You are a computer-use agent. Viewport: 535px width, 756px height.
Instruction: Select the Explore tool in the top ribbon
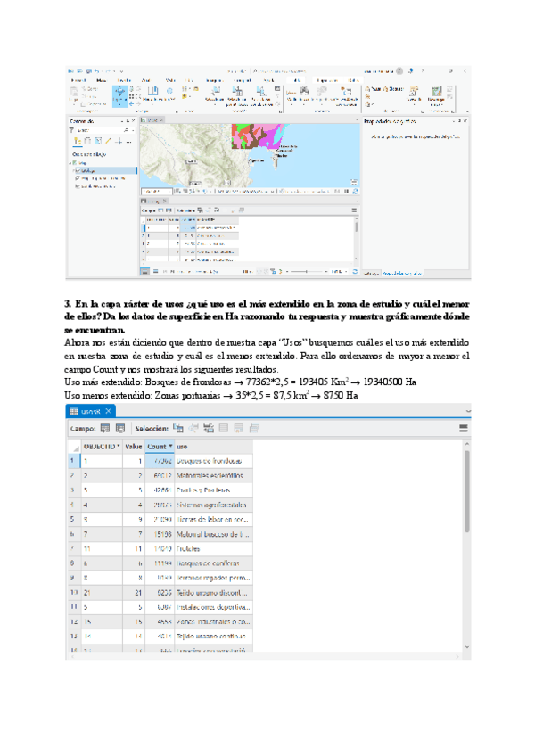[x=120, y=92]
